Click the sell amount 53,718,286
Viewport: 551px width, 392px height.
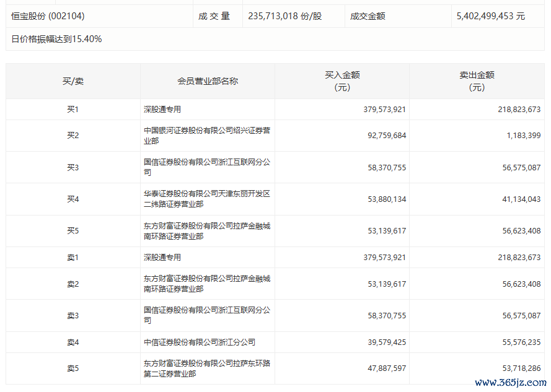click(519, 368)
